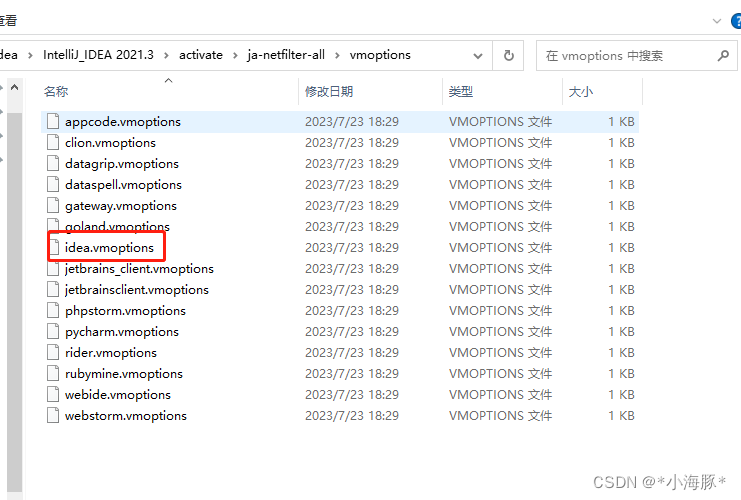This screenshot has width=741, height=500.
Task: Expand the chevron after IntelliJ_IDEA 2021.3
Action: pos(166,56)
